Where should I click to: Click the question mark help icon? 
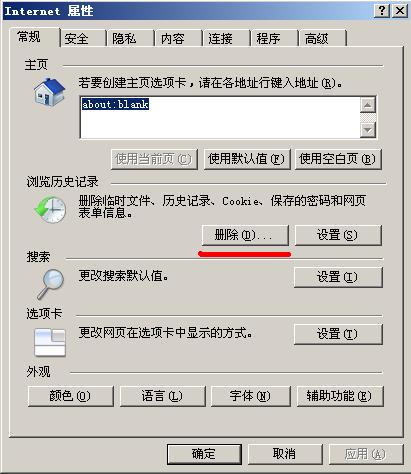382,11
